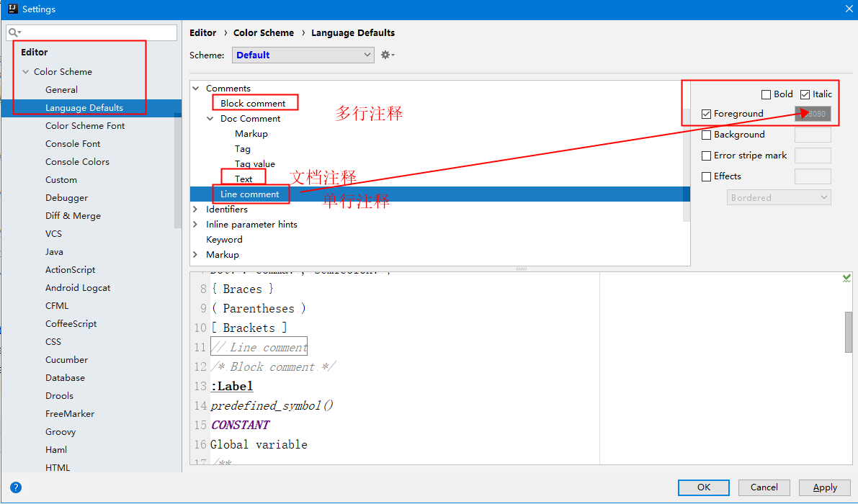The width and height of the screenshot is (858, 504).
Task: Click the left settings tree scrollbar
Action: coord(178,170)
